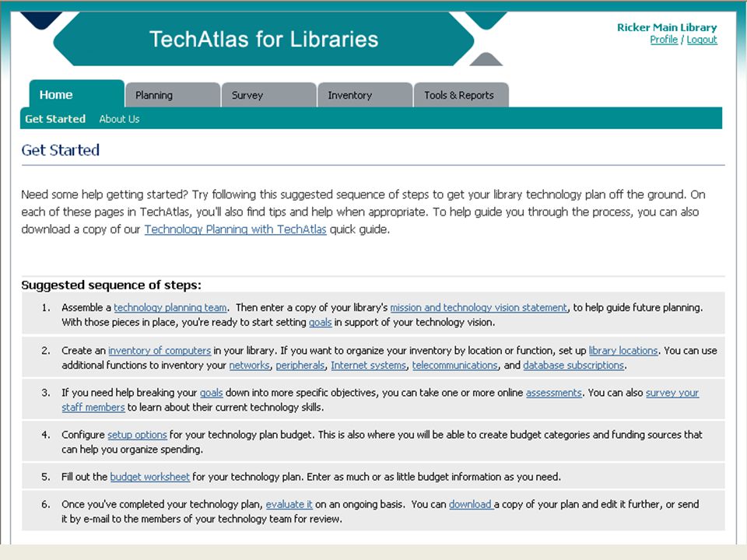Follow the Internet systems link
This screenshot has height=560, width=747.
[369, 366]
